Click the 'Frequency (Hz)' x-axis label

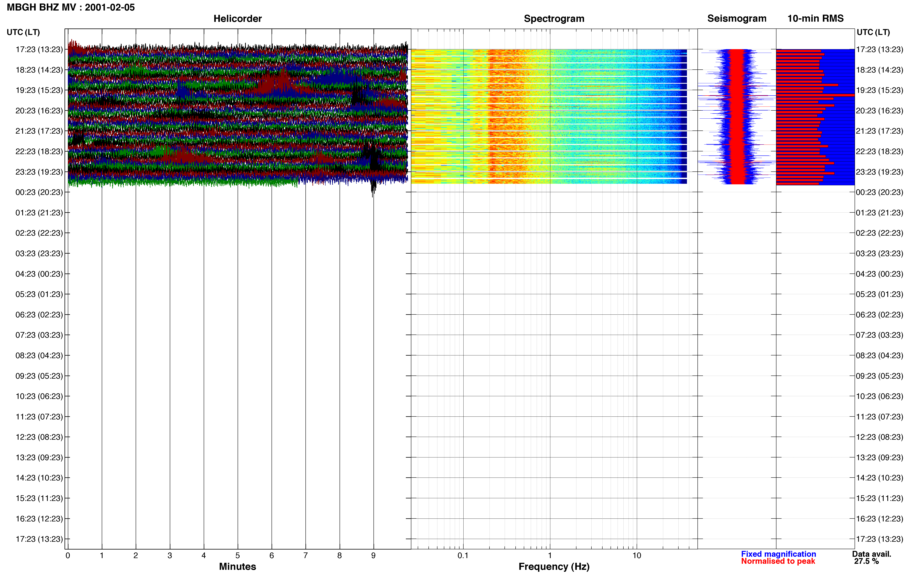pos(554,566)
